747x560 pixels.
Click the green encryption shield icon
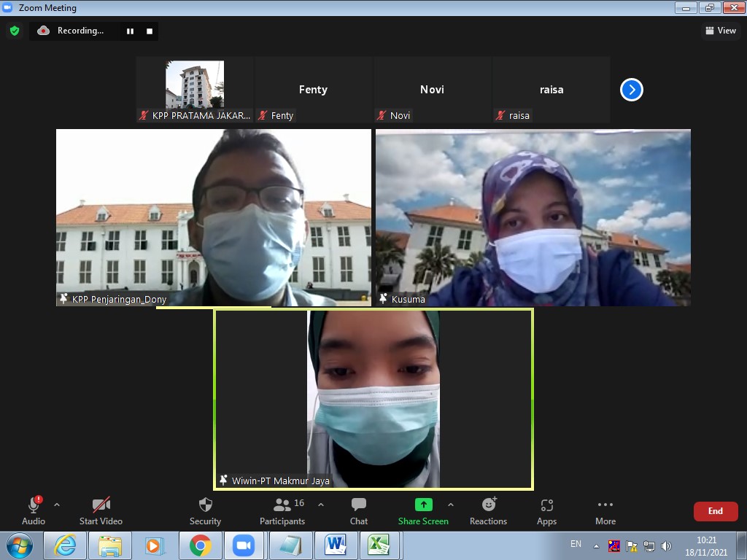click(x=14, y=31)
